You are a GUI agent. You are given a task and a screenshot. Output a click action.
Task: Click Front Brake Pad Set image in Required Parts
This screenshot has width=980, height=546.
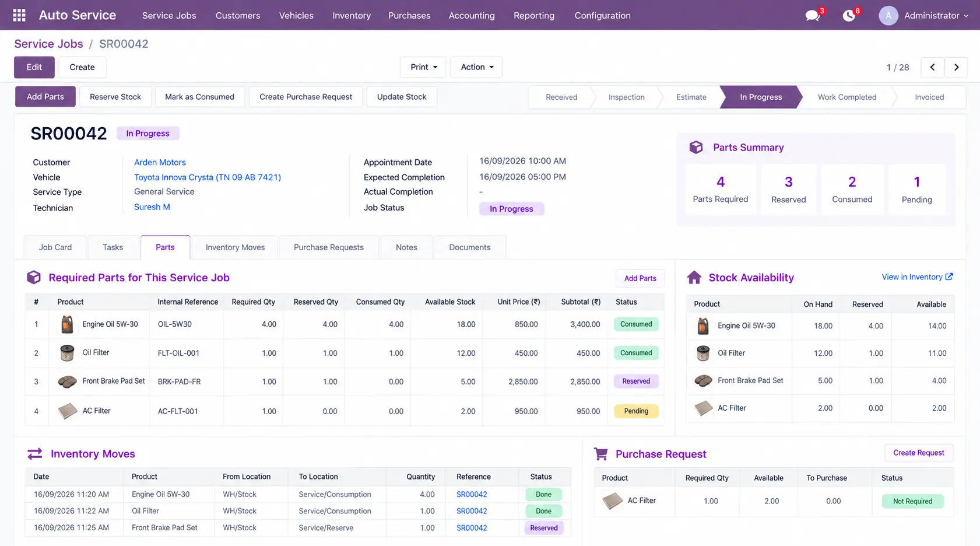(x=67, y=381)
